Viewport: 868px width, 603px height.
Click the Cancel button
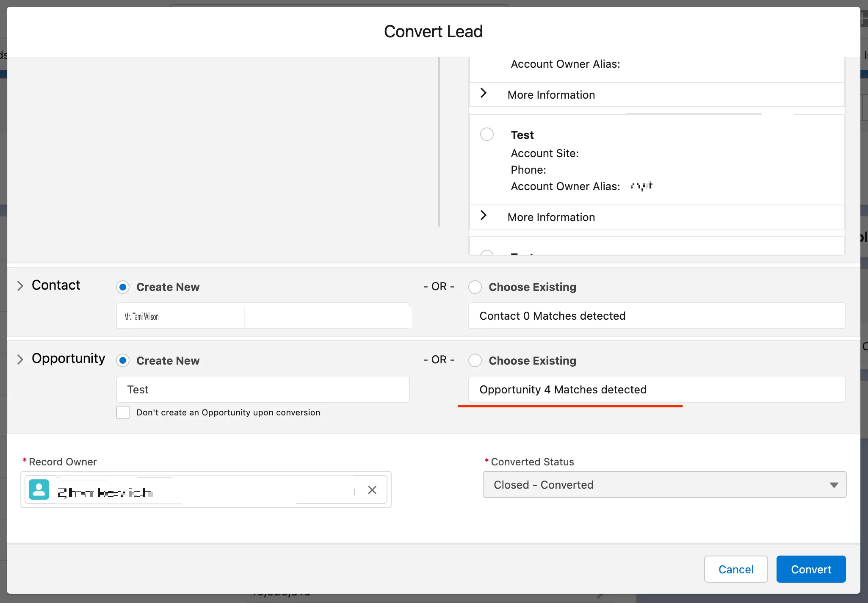[x=735, y=569]
